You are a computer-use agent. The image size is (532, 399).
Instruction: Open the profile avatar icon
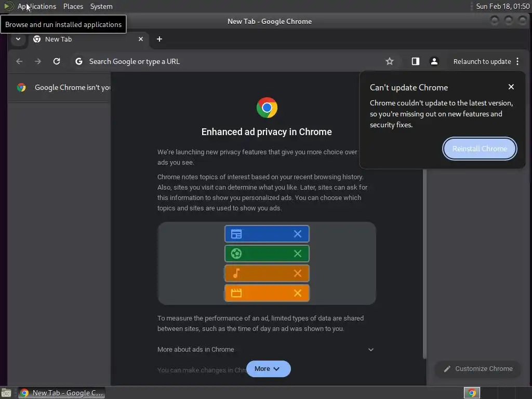click(434, 61)
